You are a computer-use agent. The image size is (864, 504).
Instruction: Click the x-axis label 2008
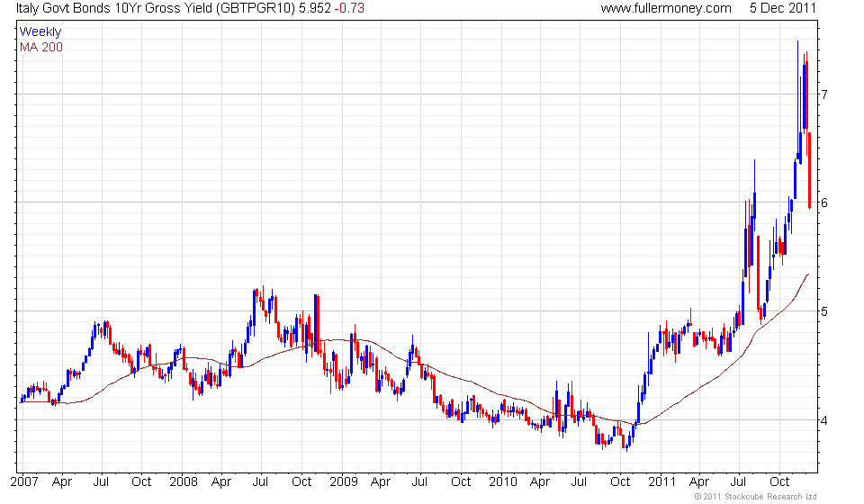(x=184, y=482)
